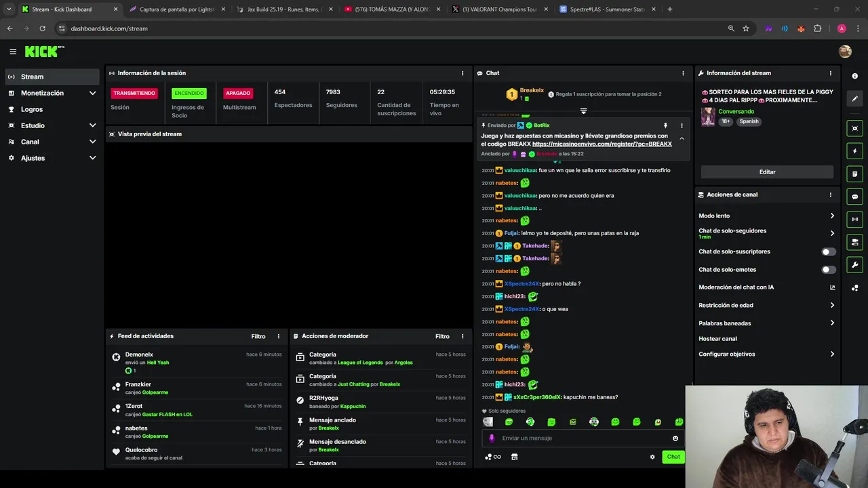Open Modo lento settings arrow

click(x=832, y=216)
